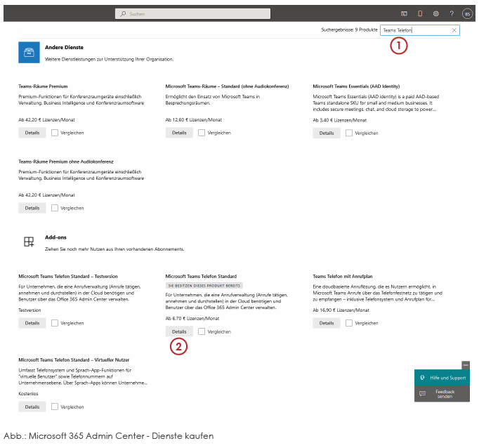Open Details for Microsoft Teams Telefon Standard

(179, 331)
